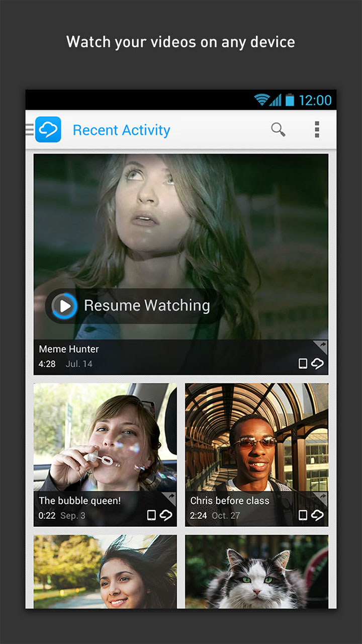Click the battery status icon
362x644 pixels.
point(290,100)
